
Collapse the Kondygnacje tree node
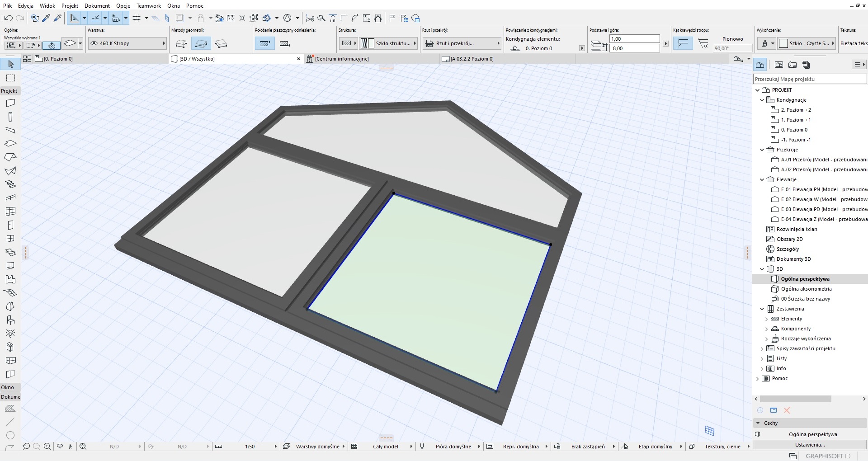pyautogui.click(x=762, y=100)
